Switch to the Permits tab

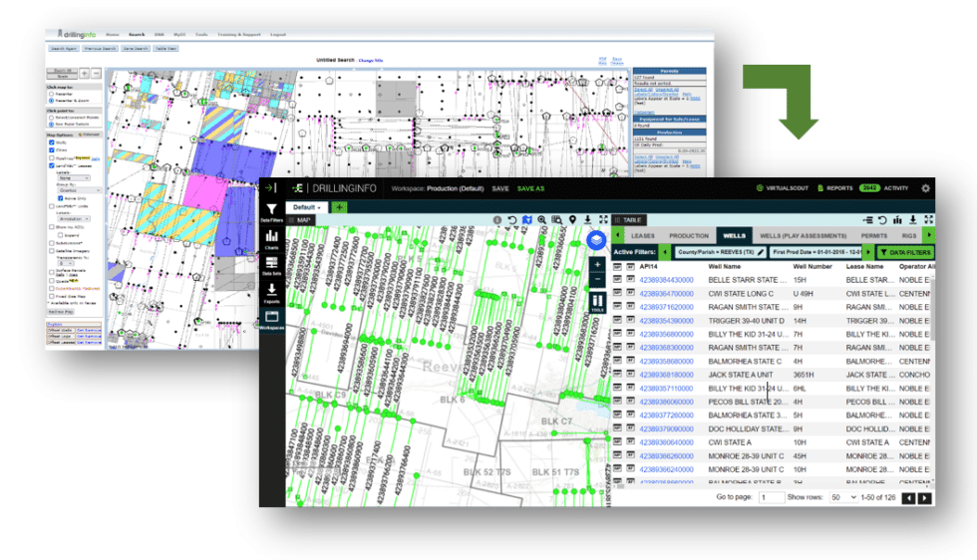873,236
